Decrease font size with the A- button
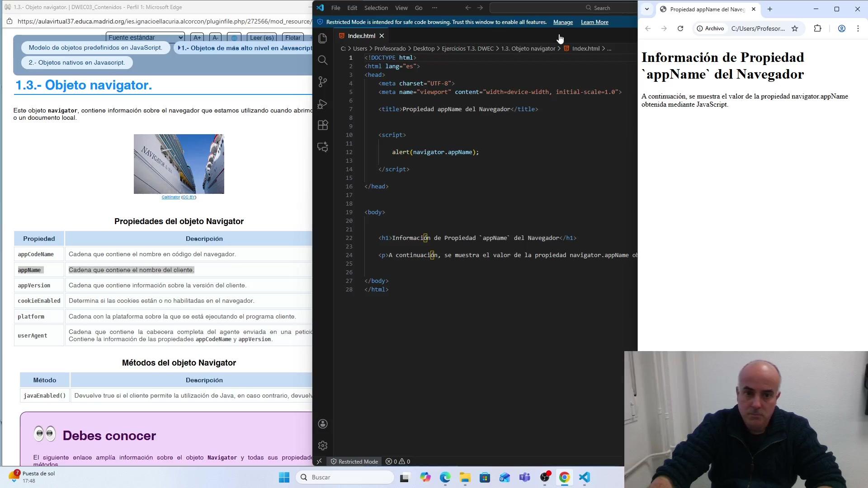868x488 pixels. point(216,38)
